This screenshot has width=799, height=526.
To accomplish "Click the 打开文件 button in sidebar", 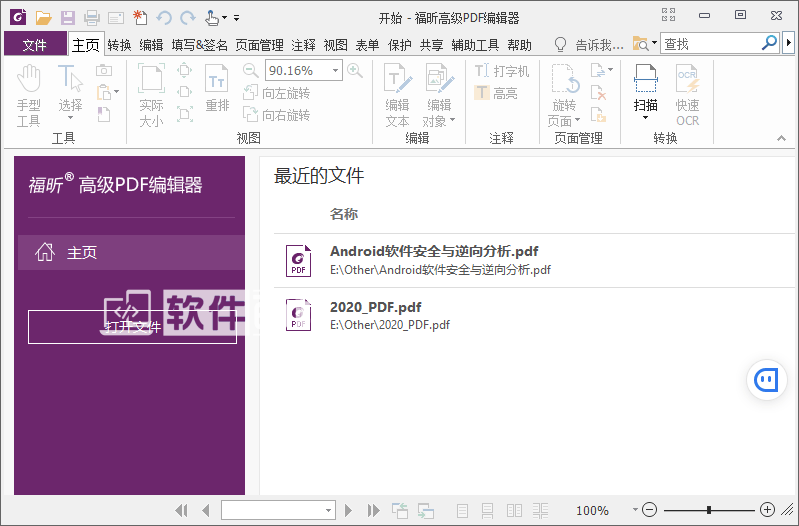I will click(132, 326).
